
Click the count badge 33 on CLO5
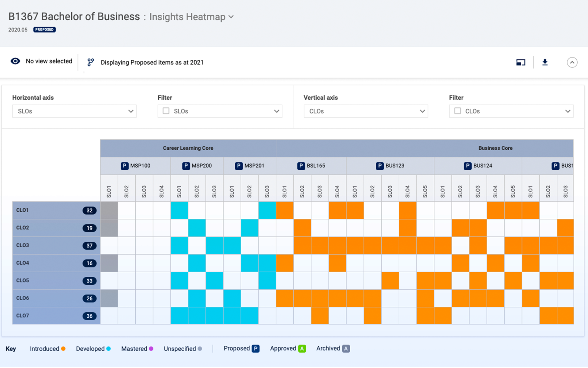point(89,281)
